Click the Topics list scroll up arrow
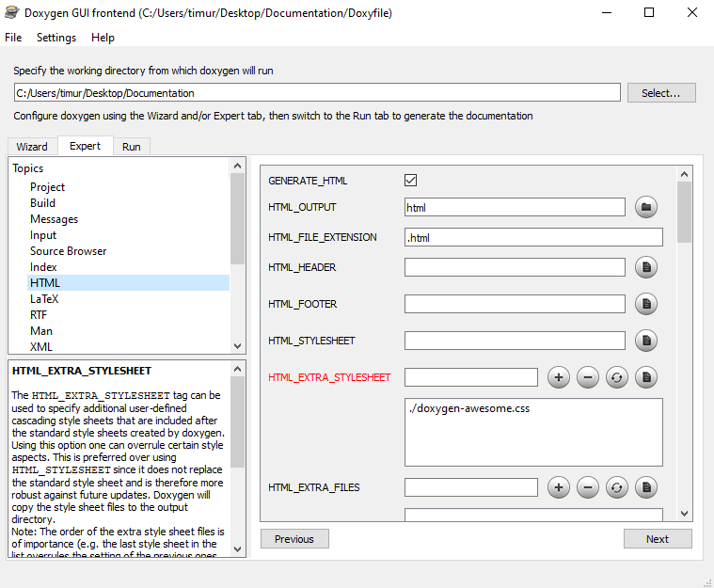This screenshot has width=714, height=588. tap(237, 166)
